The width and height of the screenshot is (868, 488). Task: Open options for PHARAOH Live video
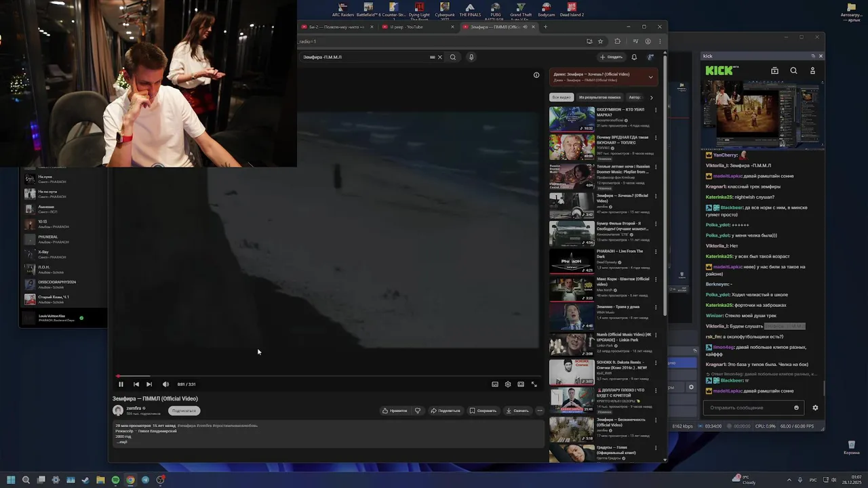(x=656, y=251)
